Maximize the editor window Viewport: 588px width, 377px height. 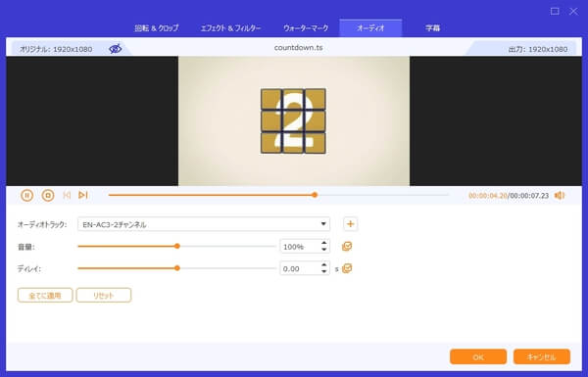pyautogui.click(x=555, y=11)
